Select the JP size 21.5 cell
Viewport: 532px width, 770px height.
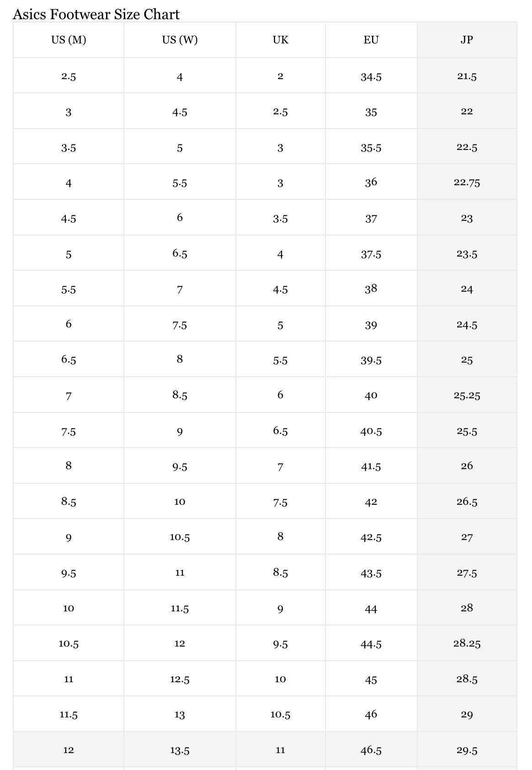(467, 77)
